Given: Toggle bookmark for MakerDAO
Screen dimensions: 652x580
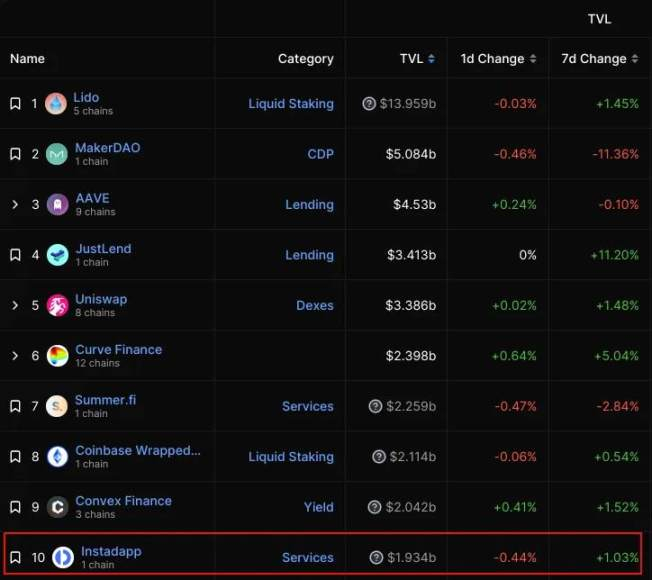Looking at the screenshot, I should tap(15, 154).
